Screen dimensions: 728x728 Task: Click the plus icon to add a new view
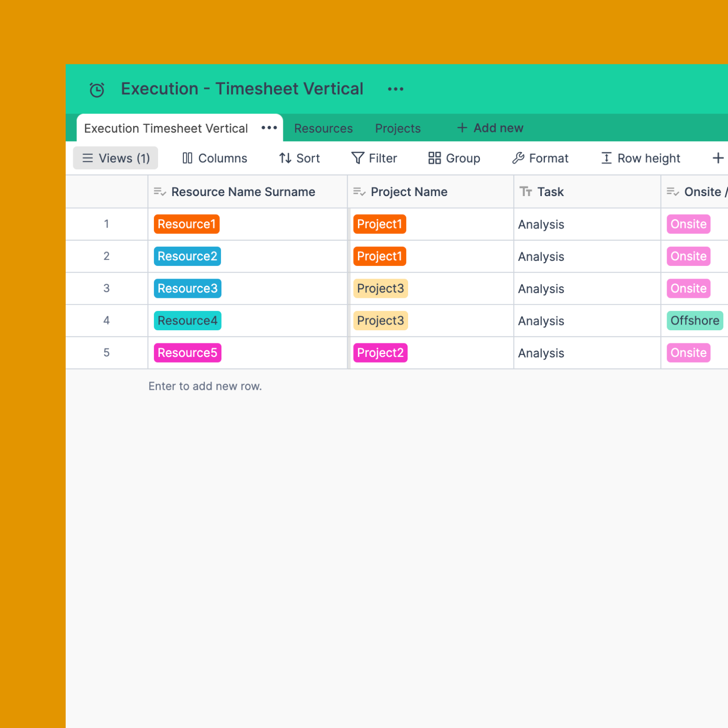(x=718, y=158)
